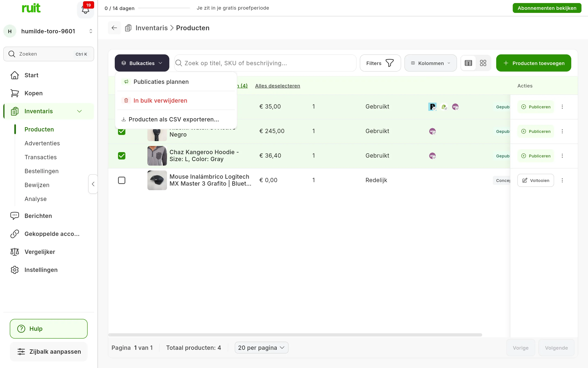Image resolution: width=588 pixels, height=368 pixels.
Task: Click Abonnementen bekijken
Action: tap(547, 8)
